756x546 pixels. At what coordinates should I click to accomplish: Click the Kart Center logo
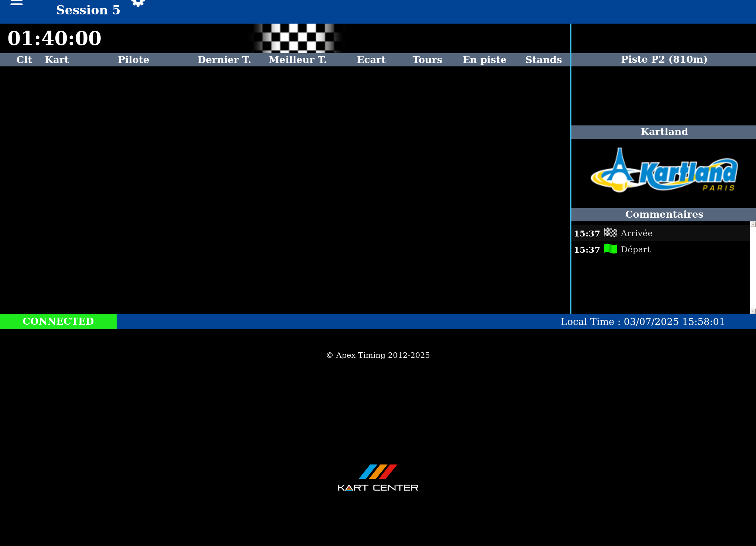point(378,478)
